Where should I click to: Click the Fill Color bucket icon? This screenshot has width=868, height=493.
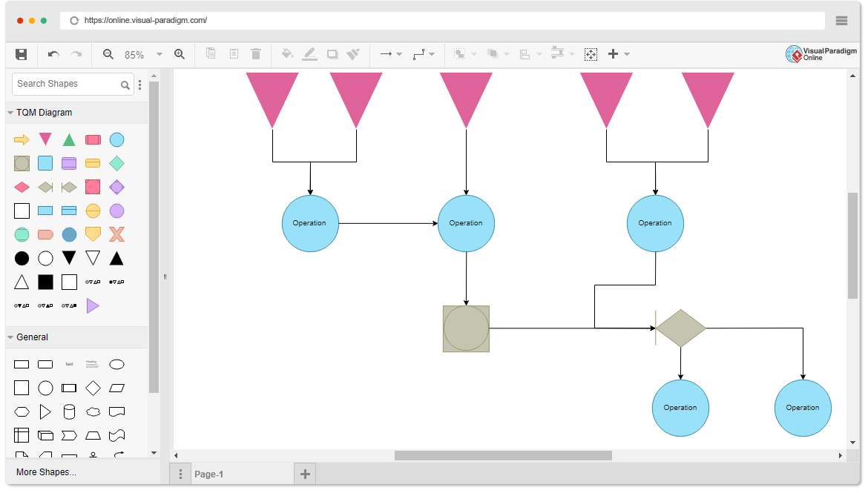point(287,53)
